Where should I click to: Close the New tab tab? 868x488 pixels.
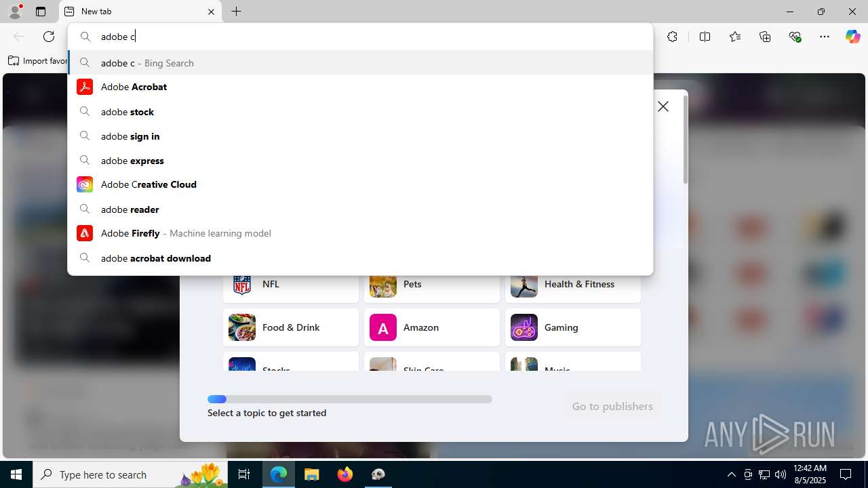[211, 12]
